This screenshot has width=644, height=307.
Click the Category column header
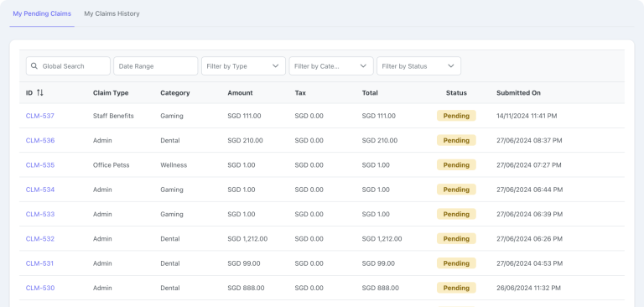coord(175,93)
